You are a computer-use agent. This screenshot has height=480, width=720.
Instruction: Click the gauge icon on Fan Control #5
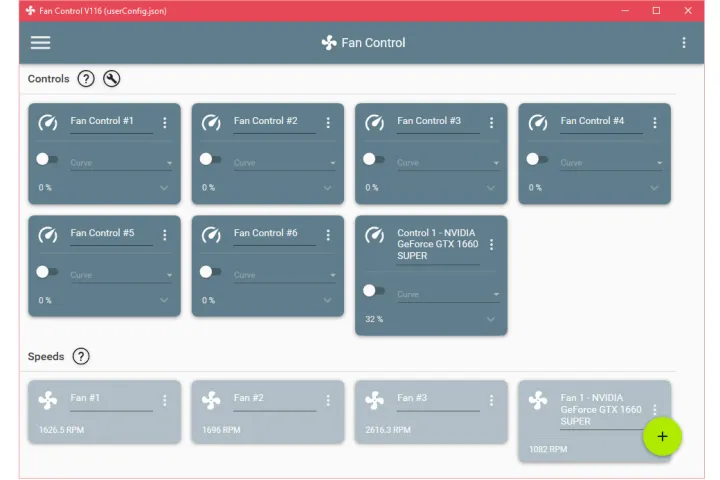click(x=48, y=235)
